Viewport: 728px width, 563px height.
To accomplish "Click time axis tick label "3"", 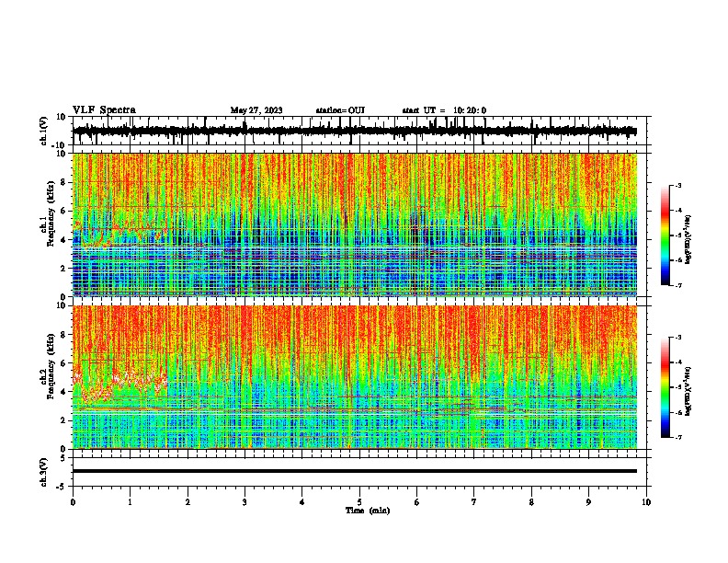I will point(245,502).
